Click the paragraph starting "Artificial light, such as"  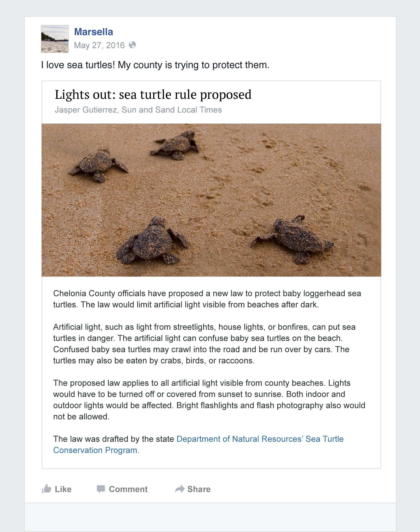[x=204, y=344]
